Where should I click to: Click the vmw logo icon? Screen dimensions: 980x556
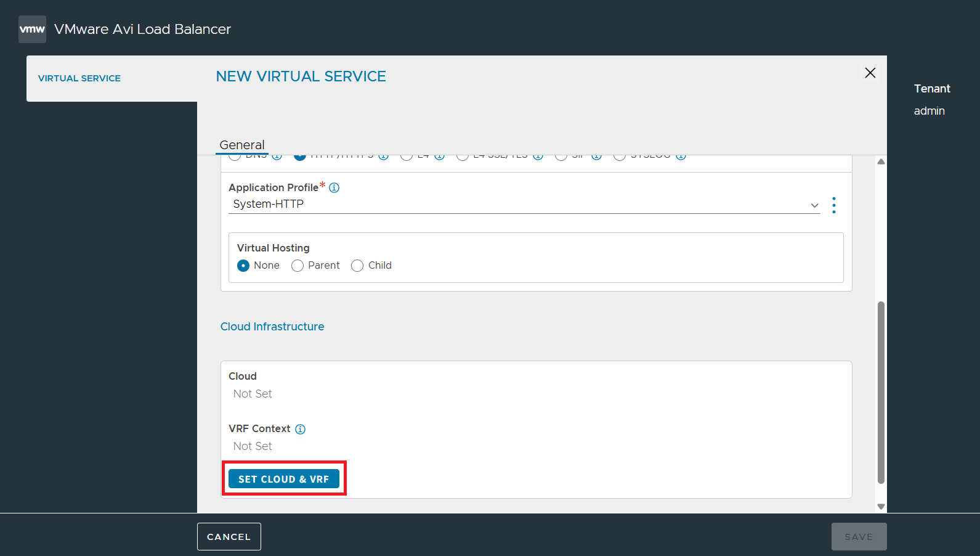pos(32,29)
